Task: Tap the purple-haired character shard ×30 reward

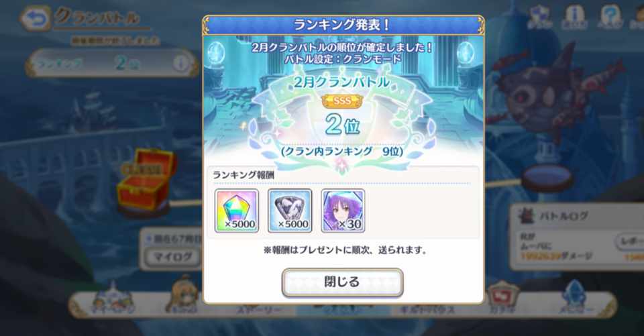Action: coord(343,211)
